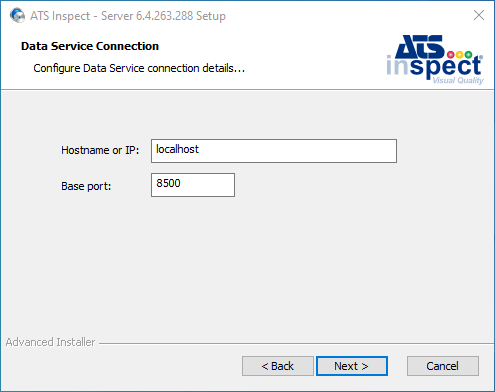Click the Data Service Connection heading

coord(90,46)
